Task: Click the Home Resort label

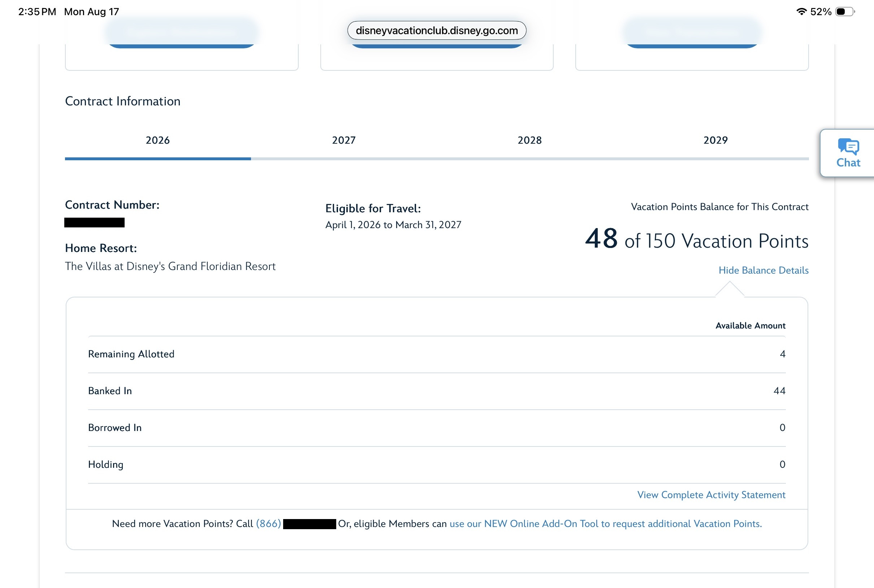Action: (x=101, y=248)
